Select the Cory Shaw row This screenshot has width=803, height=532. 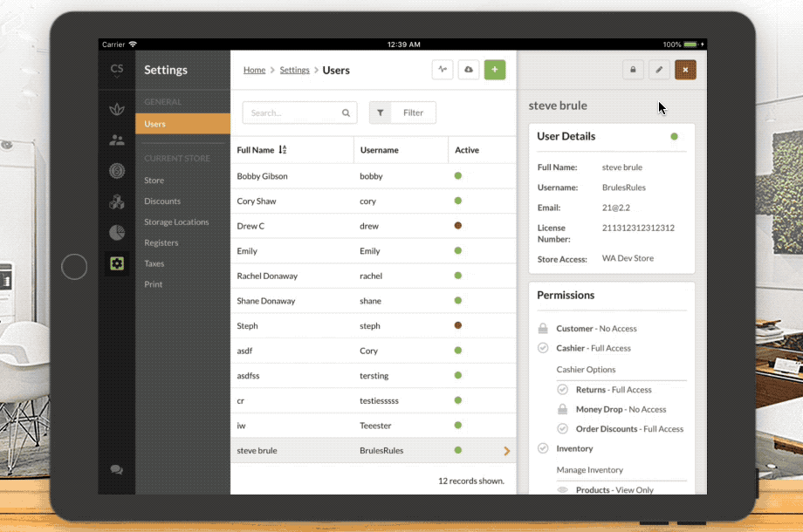click(x=374, y=201)
